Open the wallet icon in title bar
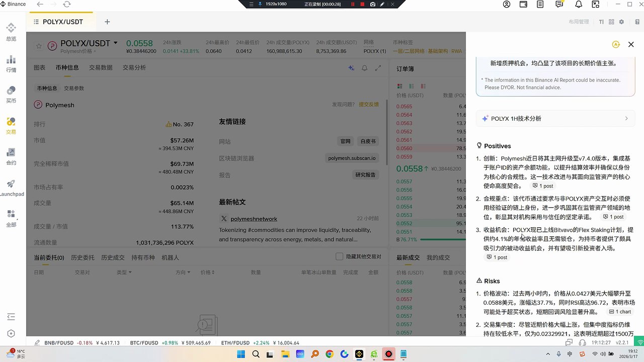 (523, 4)
